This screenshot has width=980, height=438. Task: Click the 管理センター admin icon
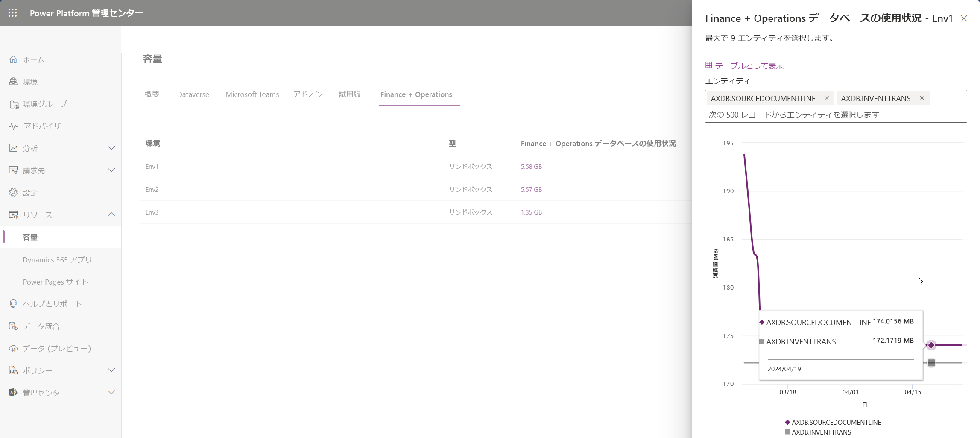click(x=13, y=392)
